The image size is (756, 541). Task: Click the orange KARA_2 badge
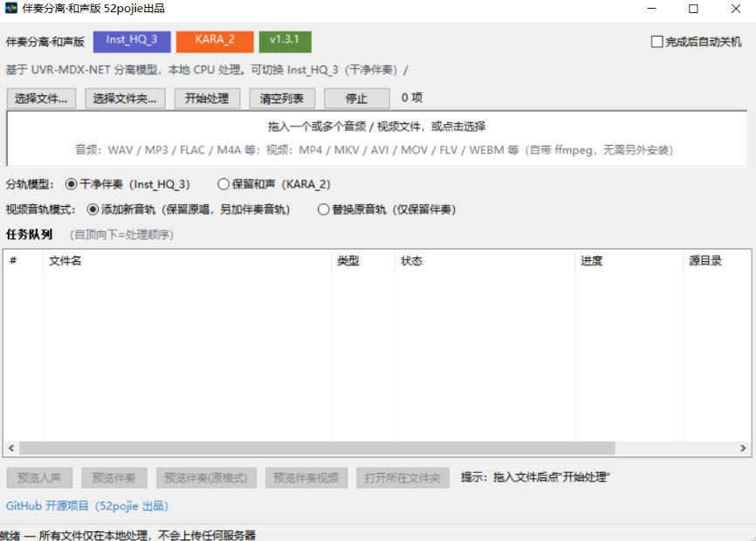pyautogui.click(x=215, y=41)
